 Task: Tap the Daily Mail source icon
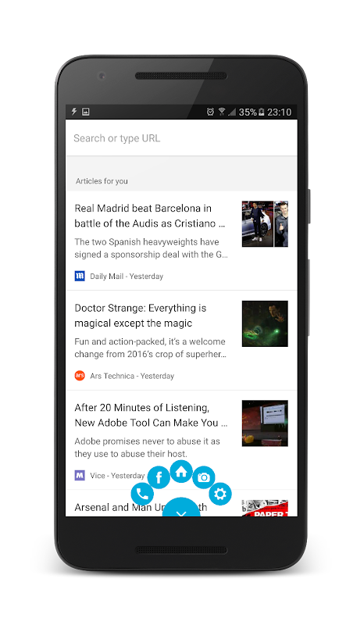80,276
